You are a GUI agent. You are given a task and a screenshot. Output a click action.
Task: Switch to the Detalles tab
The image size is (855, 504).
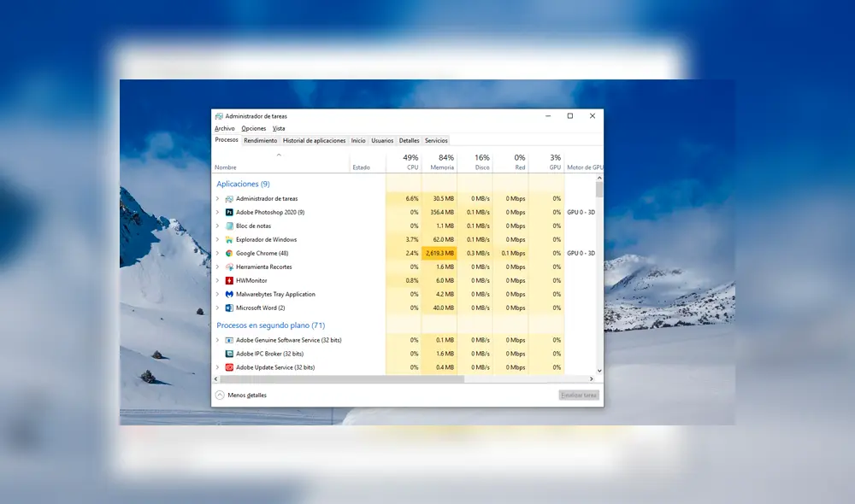tap(409, 140)
